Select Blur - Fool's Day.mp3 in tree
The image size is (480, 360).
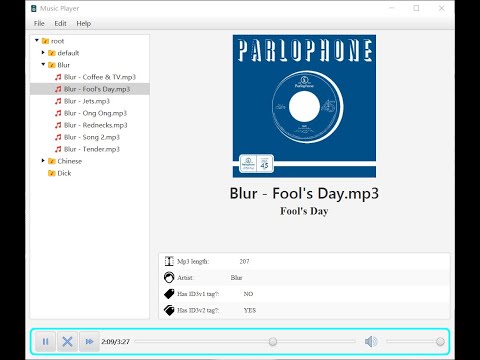[x=97, y=89]
